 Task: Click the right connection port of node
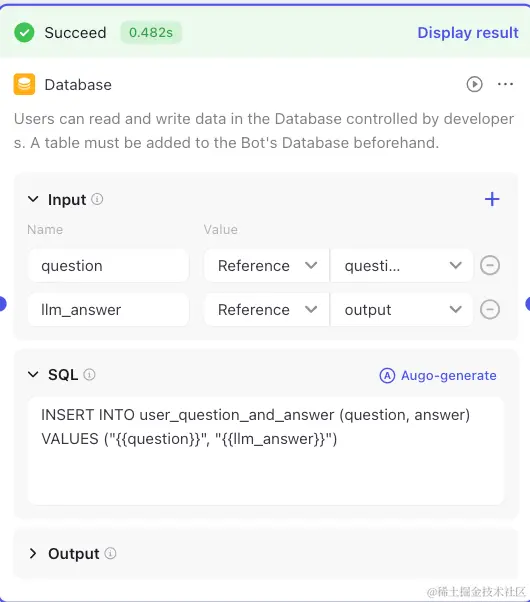click(528, 304)
